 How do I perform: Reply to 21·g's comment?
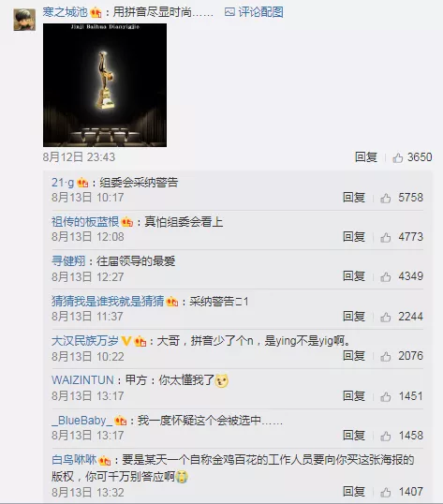coord(354,198)
